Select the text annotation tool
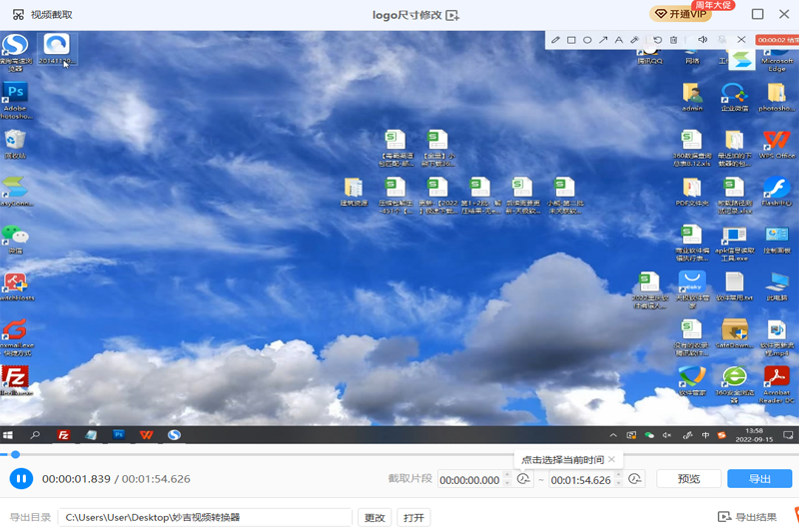The width and height of the screenshot is (799, 532). tap(618, 40)
